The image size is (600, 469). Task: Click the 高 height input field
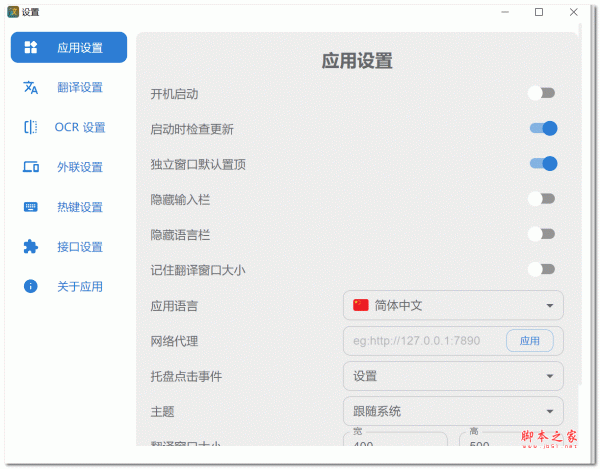pos(511,439)
